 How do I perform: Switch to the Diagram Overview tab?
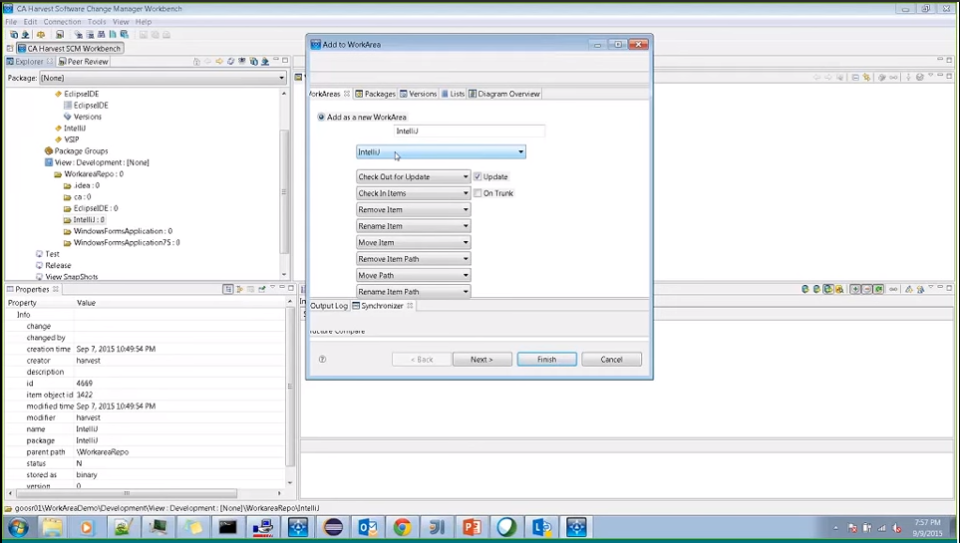pos(504,94)
